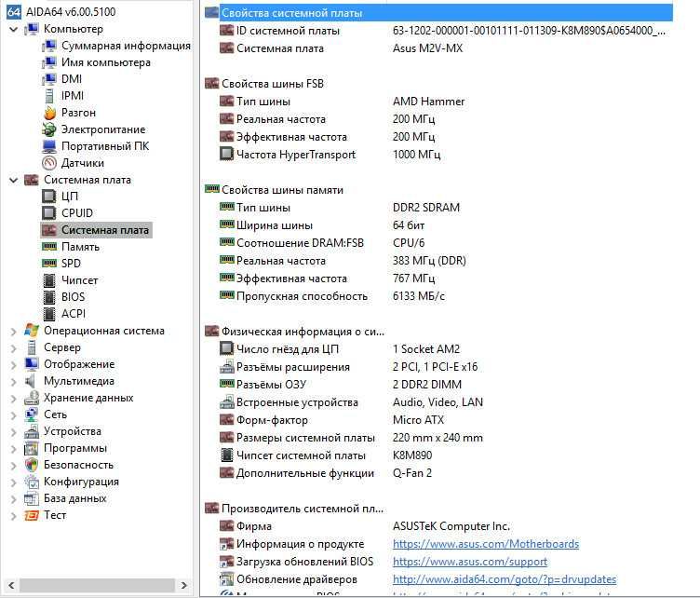Click the ACPI chip icon
Viewport: 700px width, 598px height.
point(49,314)
